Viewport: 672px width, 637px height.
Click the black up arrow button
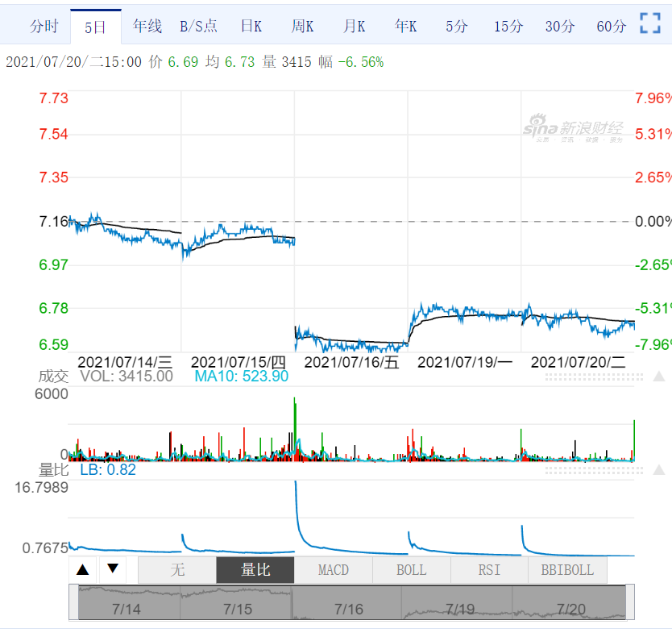tap(82, 569)
